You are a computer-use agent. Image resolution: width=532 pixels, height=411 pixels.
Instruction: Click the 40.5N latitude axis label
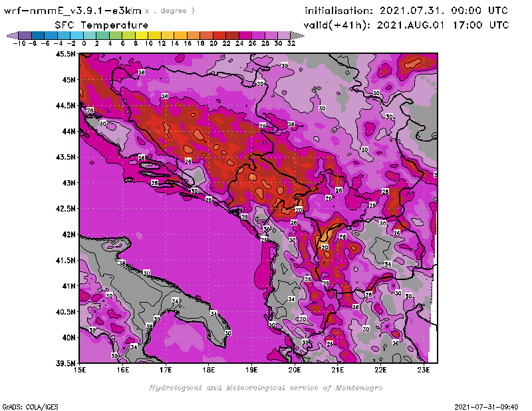click(65, 312)
